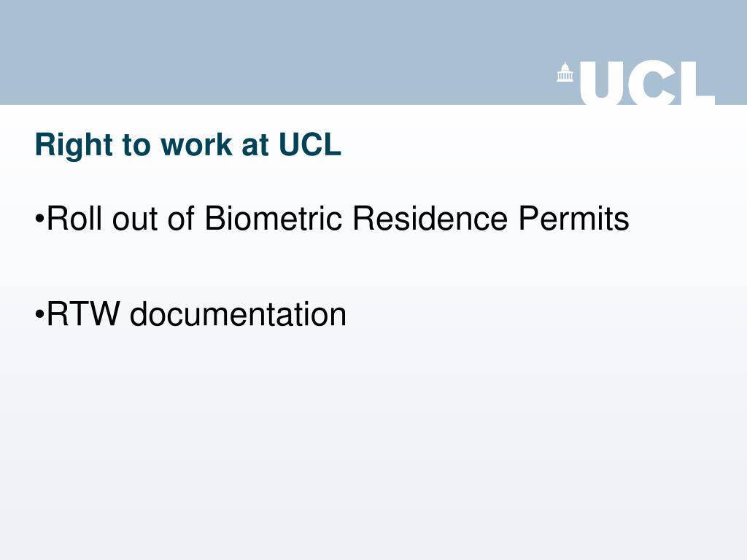This screenshot has width=747, height=560.
Task: Select the slide title 'Right to work at UCL'
Action: [188, 145]
